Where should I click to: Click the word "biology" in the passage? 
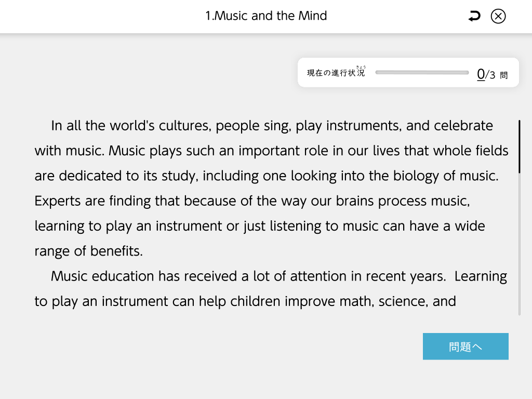tap(413, 176)
